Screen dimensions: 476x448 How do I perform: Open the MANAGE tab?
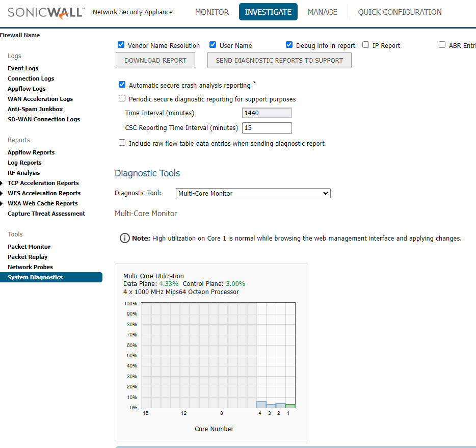tap(323, 12)
